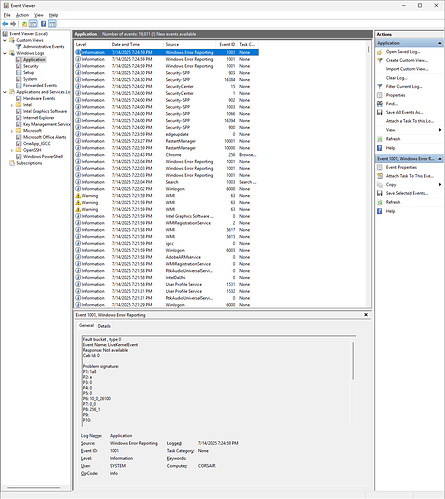Screen dimensions: 445x499
Task: Click the Save All Events As disk icon
Action: point(380,113)
